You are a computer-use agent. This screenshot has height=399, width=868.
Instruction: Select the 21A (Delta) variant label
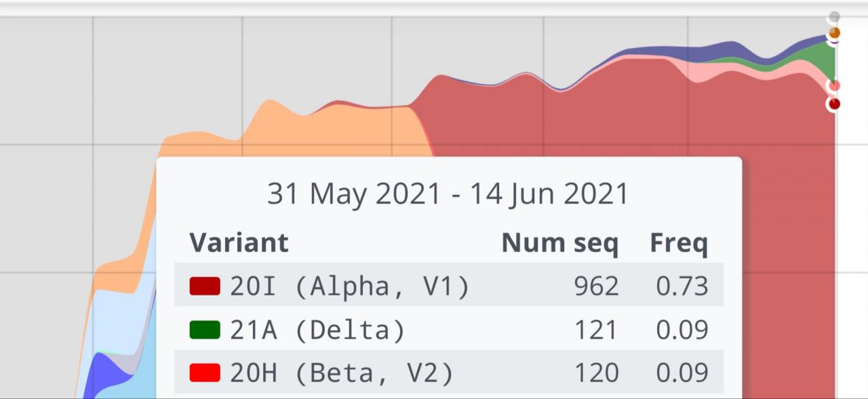tap(317, 330)
